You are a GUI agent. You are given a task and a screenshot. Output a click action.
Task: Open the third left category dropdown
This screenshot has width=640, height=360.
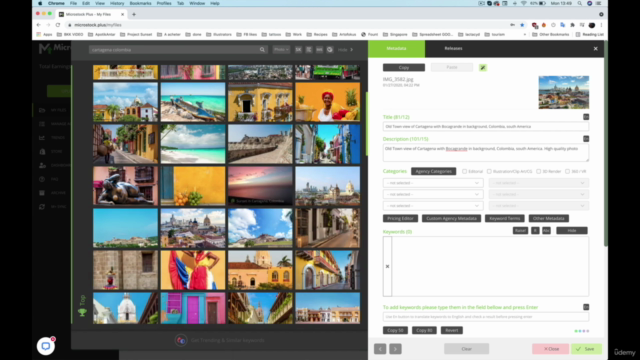pos(433,206)
